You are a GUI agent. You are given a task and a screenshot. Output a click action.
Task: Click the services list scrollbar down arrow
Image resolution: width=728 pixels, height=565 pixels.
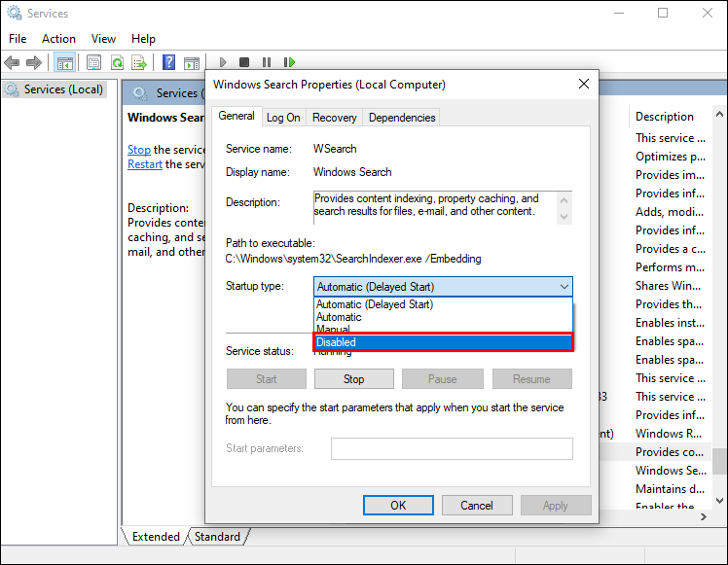click(x=719, y=501)
